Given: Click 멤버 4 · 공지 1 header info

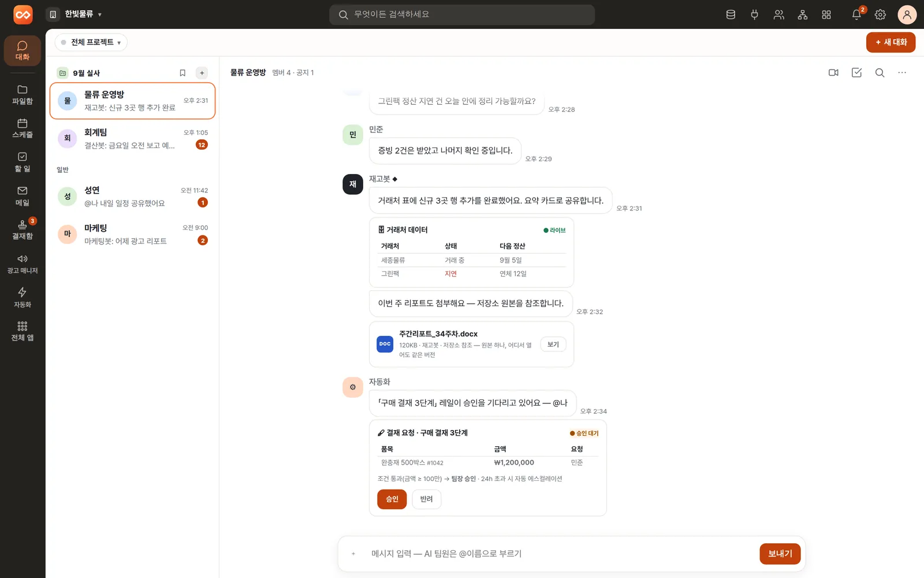Looking at the screenshot, I should 293,73.
